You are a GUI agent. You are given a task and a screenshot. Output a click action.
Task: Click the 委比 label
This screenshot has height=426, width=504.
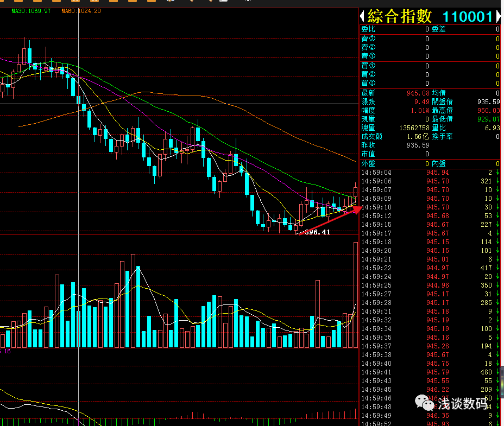tap(368, 29)
